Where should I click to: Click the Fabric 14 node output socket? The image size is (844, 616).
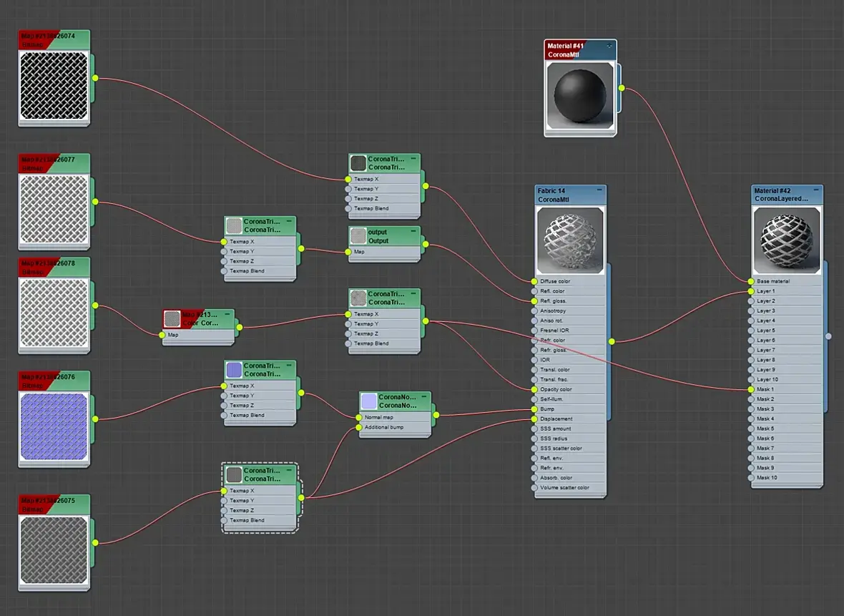pyautogui.click(x=612, y=341)
